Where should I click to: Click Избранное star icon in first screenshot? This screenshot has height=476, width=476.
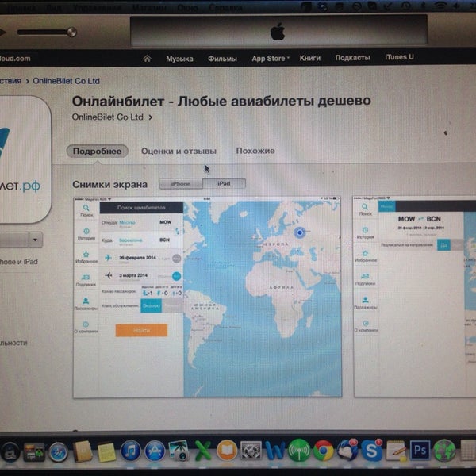tap(86, 255)
